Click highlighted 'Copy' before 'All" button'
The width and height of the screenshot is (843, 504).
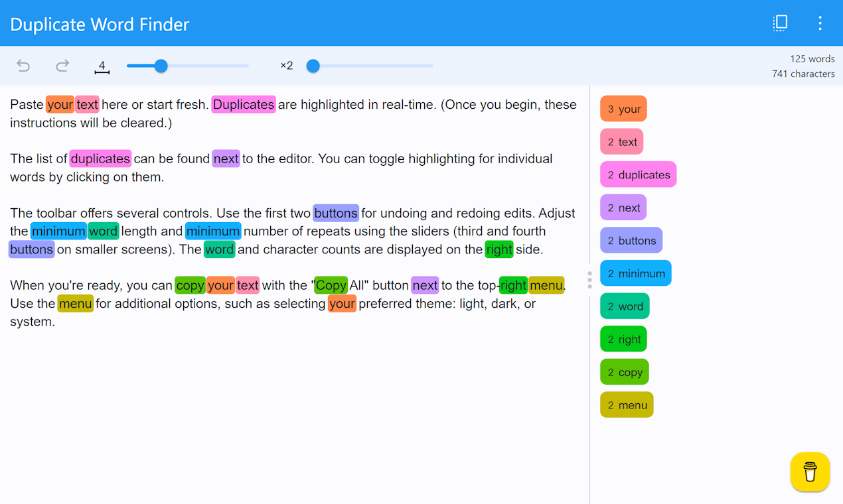pyautogui.click(x=331, y=286)
